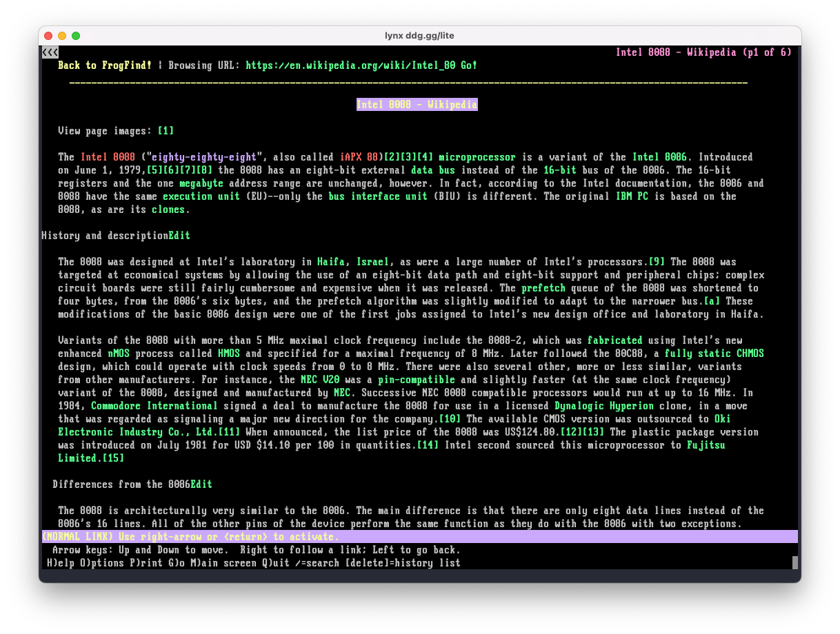Open citation [15] reference
This screenshot has height=634, width=840.
click(113, 458)
